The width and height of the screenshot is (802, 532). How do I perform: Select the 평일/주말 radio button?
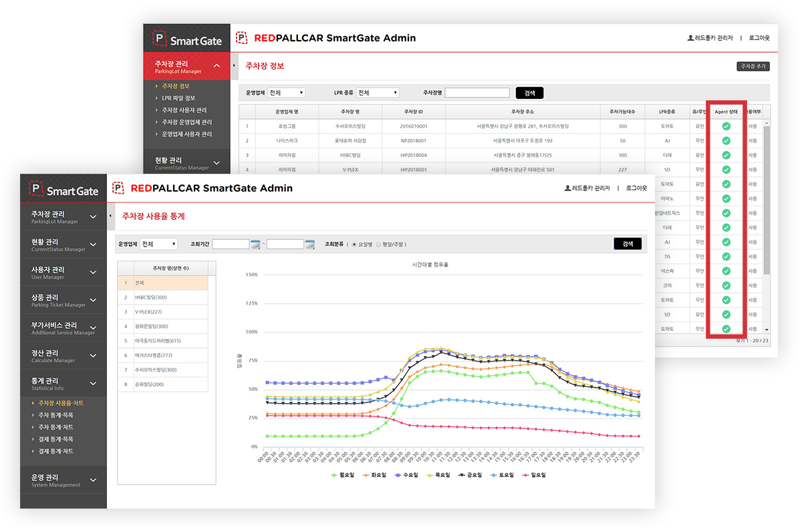(x=378, y=245)
